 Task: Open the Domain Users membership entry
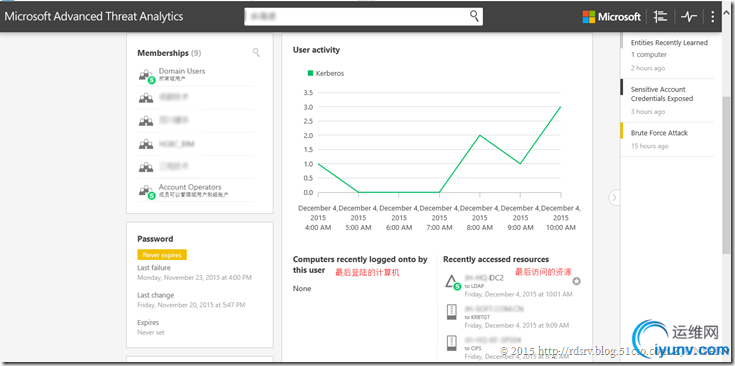tap(195, 75)
